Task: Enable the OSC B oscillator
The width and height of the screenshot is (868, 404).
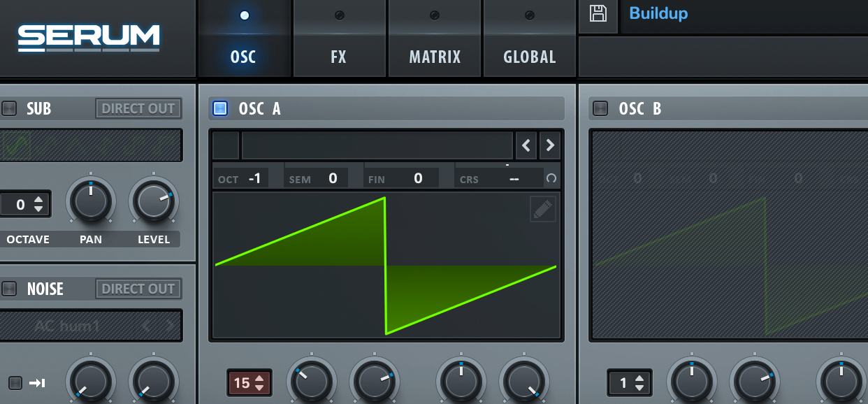Action: (x=600, y=108)
